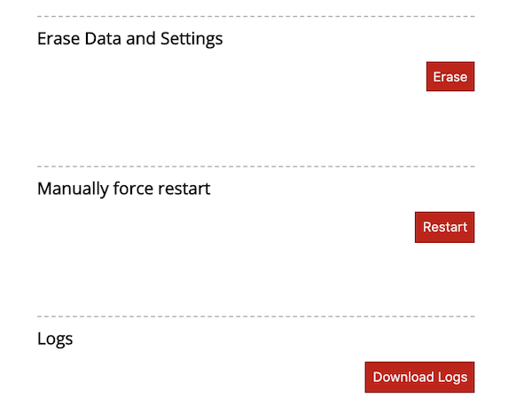The image size is (532, 413).
Task: Click the dashed divider above Logs heading
Action: pos(256,316)
